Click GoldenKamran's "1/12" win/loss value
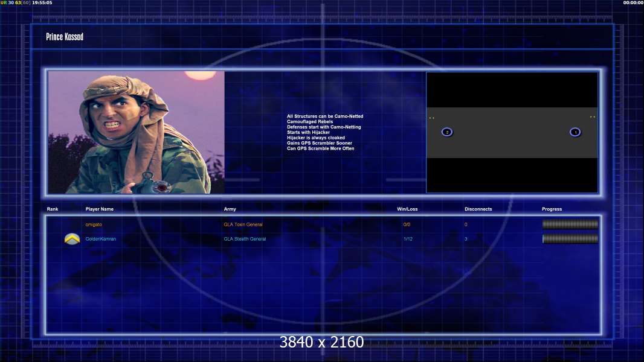Image resolution: width=644 pixels, height=362 pixels. click(408, 239)
